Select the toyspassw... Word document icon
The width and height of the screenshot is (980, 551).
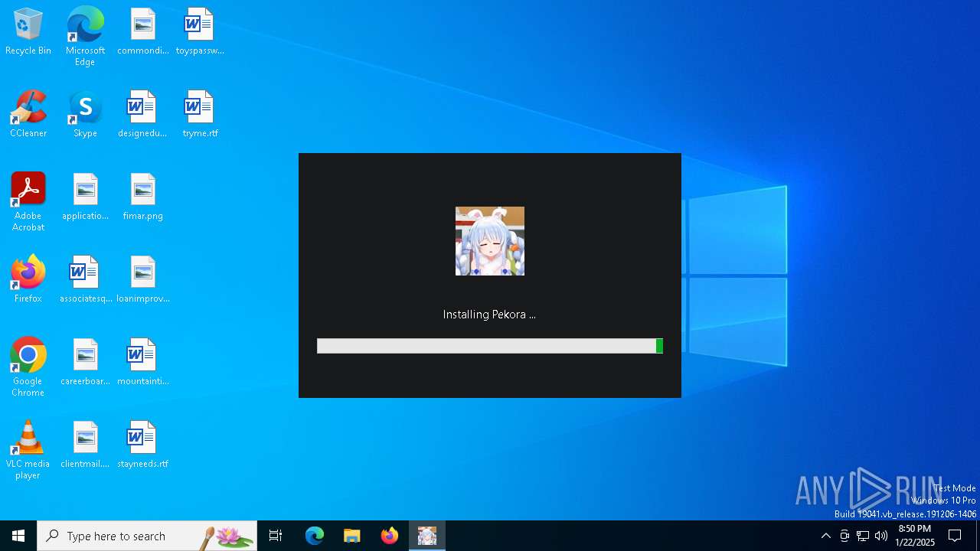(200, 32)
